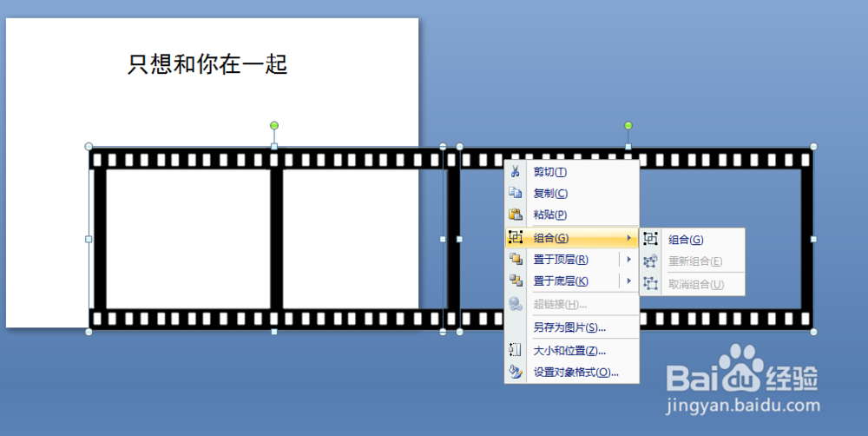
Task: Click the greyed-out 超链接(H)... entry
Action: pos(560,304)
